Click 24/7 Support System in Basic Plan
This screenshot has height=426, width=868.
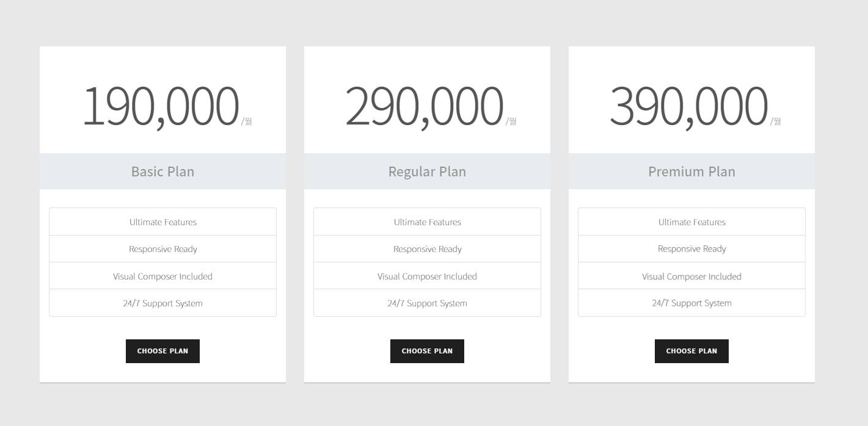(x=162, y=303)
